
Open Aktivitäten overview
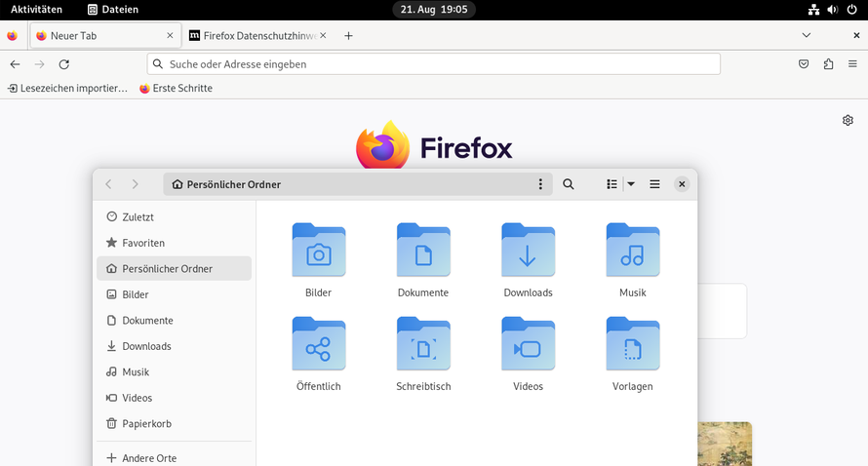click(36, 10)
